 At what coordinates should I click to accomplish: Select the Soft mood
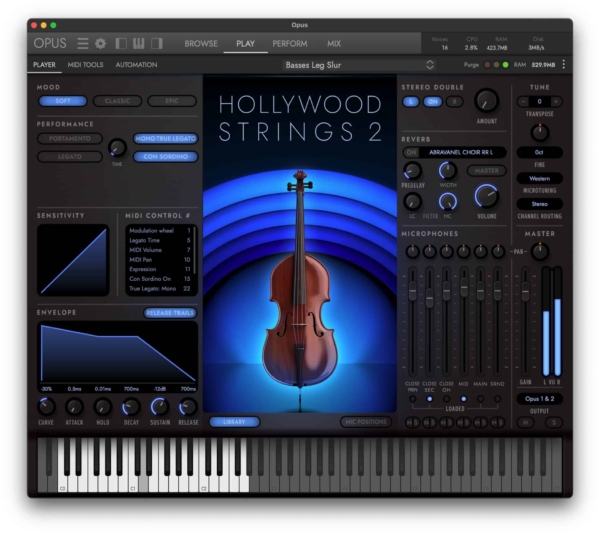pos(63,101)
